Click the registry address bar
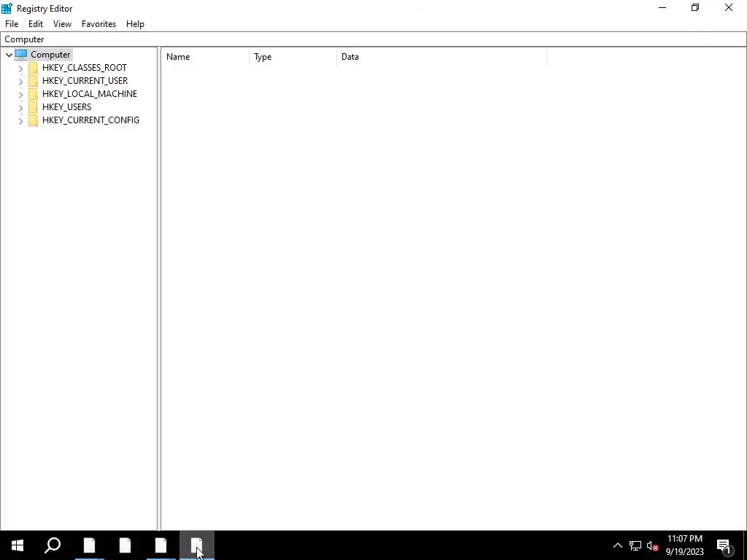Image resolution: width=747 pixels, height=560 pixels. coord(373,39)
